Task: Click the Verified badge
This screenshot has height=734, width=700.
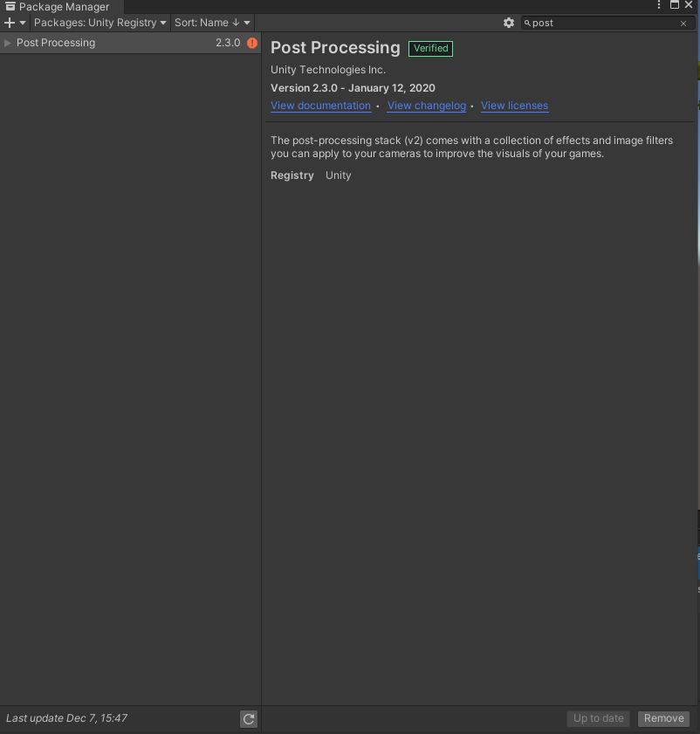Action: [x=430, y=49]
